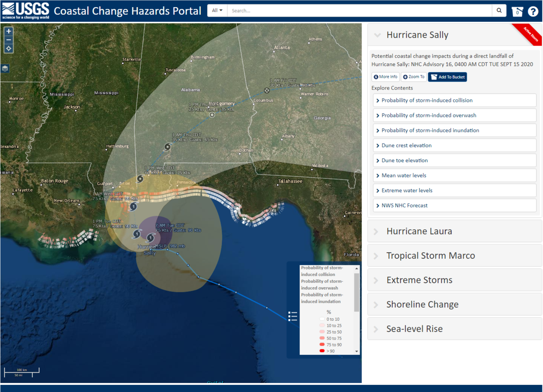The height and width of the screenshot is (392, 543).
Task: Click the > 90 legend swatch
Action: [322, 351]
